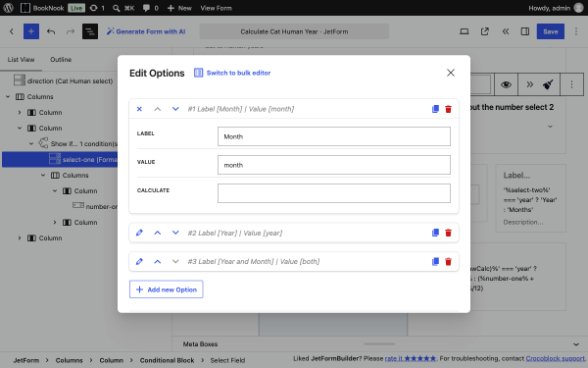Viewport: 588px width, 368px height.
Task: Duplicate option #1 Month
Action: pos(435,109)
